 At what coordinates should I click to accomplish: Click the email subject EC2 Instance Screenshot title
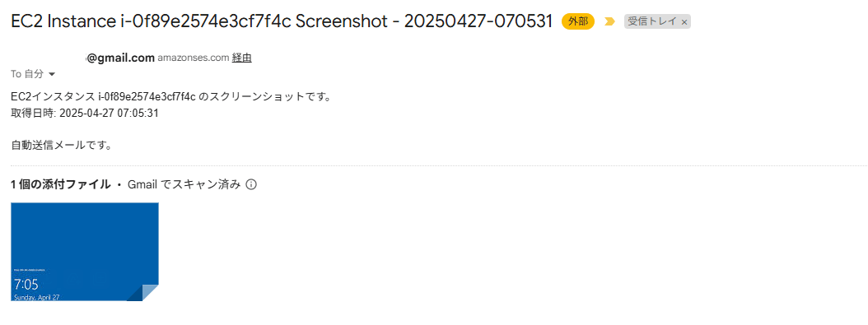tap(282, 22)
